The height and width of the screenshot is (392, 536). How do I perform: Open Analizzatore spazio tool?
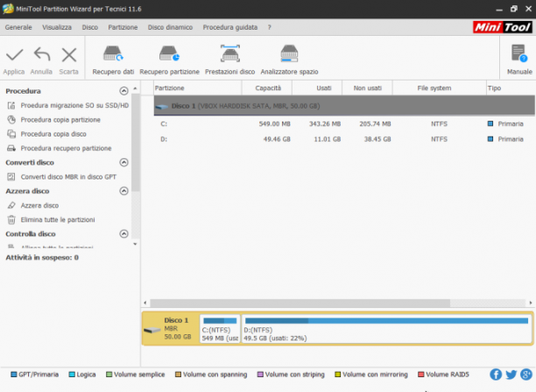pos(289,59)
